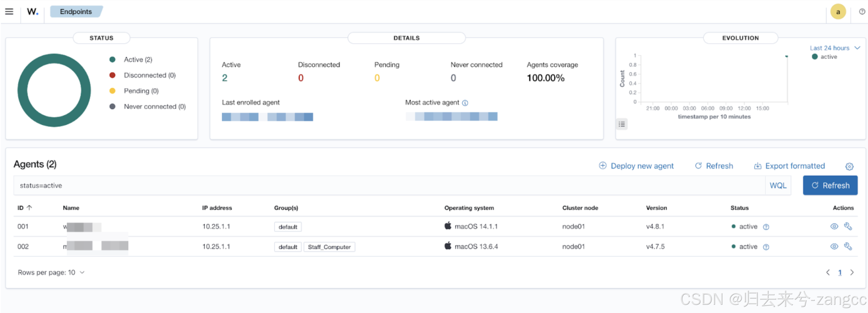The height and width of the screenshot is (313, 868).
Task: Open agents table settings gear icon
Action: (x=849, y=166)
